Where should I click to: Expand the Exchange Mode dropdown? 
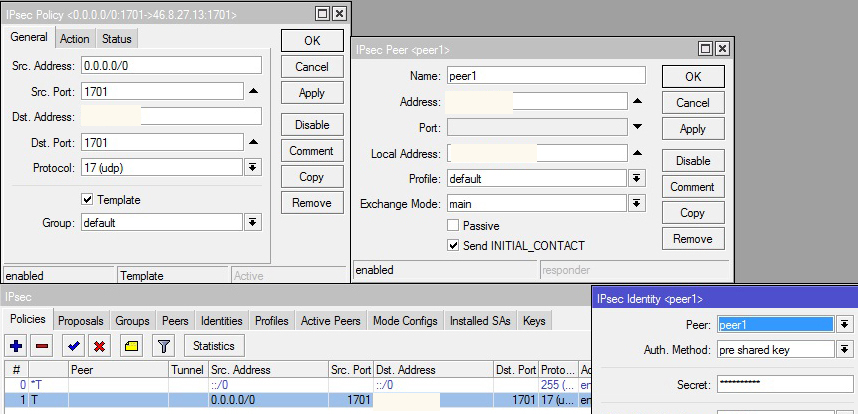[637, 204]
